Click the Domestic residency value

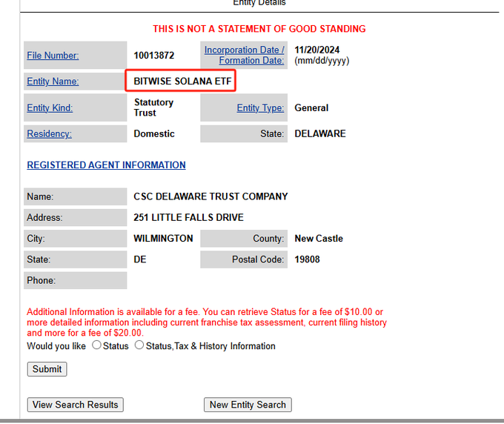(154, 133)
